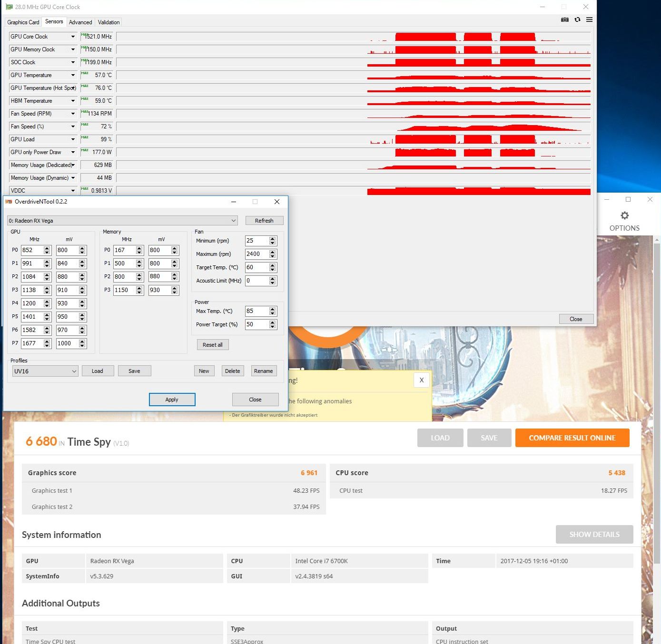
Task: Rename the selected profile
Action: pyautogui.click(x=264, y=371)
